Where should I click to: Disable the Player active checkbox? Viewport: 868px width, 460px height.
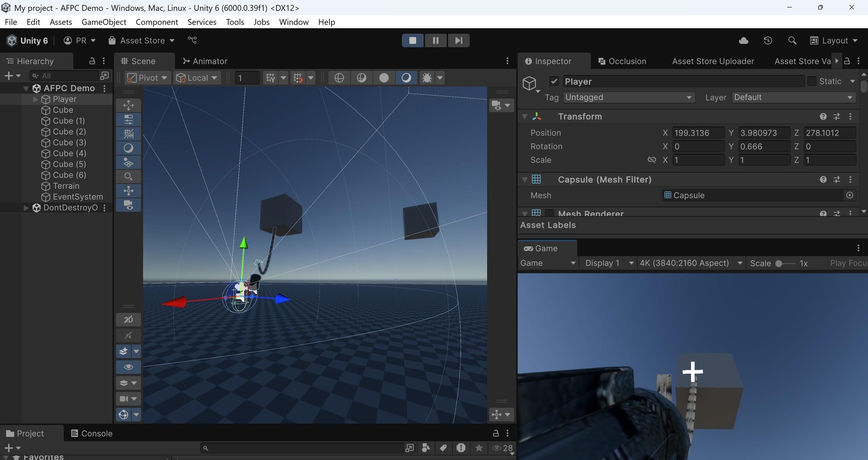tap(554, 81)
